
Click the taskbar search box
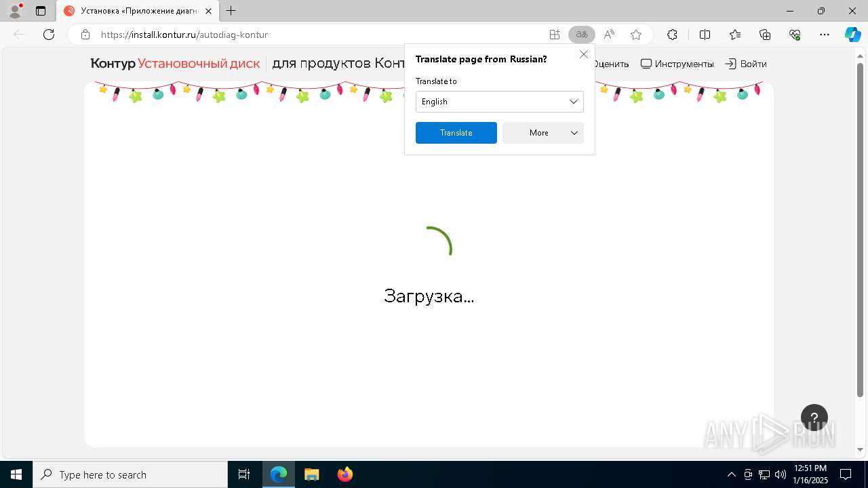coord(130,474)
